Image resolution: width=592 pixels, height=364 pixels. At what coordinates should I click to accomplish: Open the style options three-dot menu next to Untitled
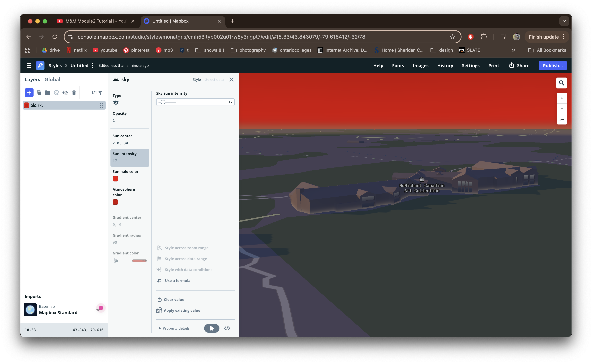tap(93, 66)
